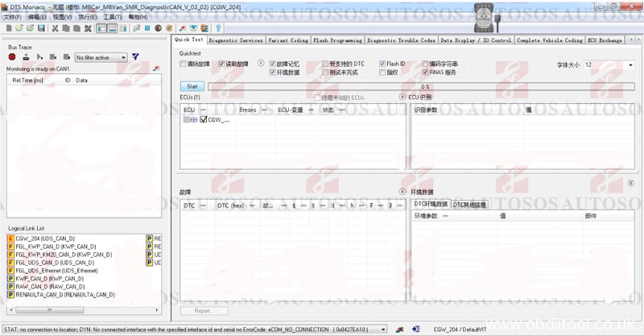
Task: Expand the 环境数据 section arrow
Action: (x=402, y=192)
